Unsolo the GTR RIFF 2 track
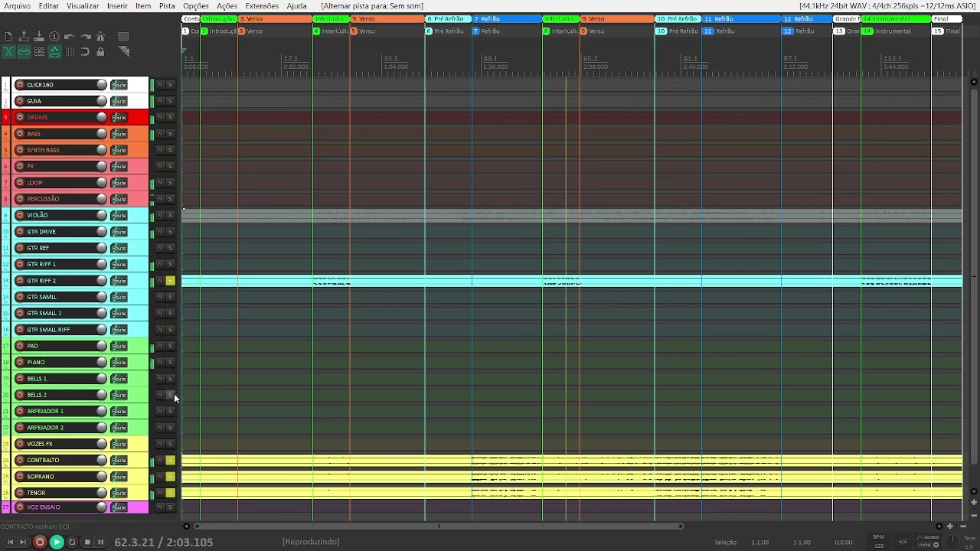This screenshot has width=980, height=551. 171,281
